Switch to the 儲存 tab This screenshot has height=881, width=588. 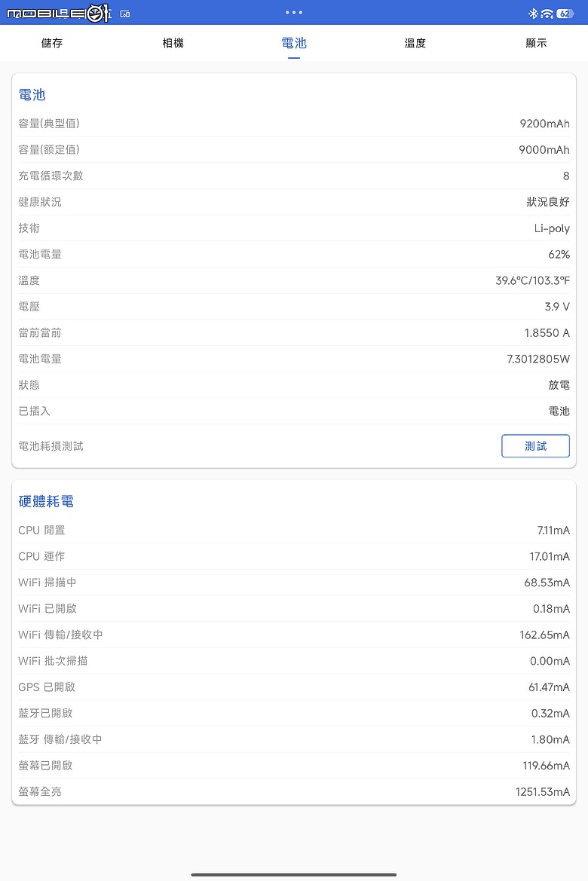pyautogui.click(x=52, y=43)
